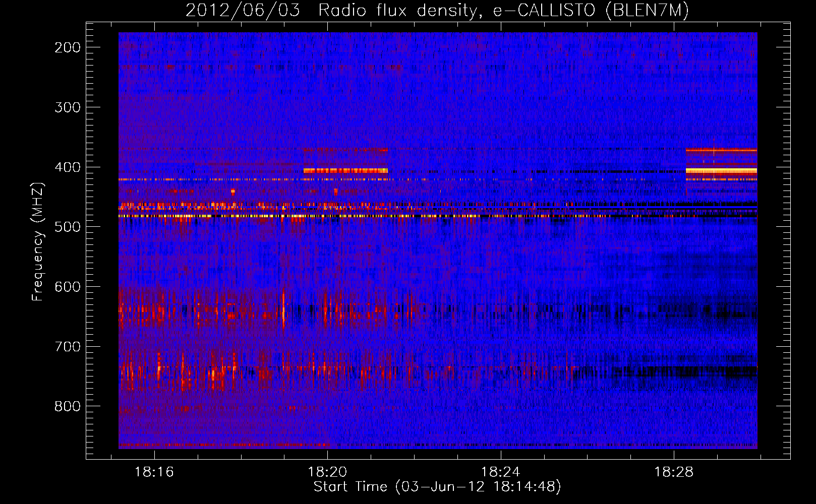The width and height of the screenshot is (816, 504).
Task: Click the 200 frequency tick label
Action: coord(68,47)
